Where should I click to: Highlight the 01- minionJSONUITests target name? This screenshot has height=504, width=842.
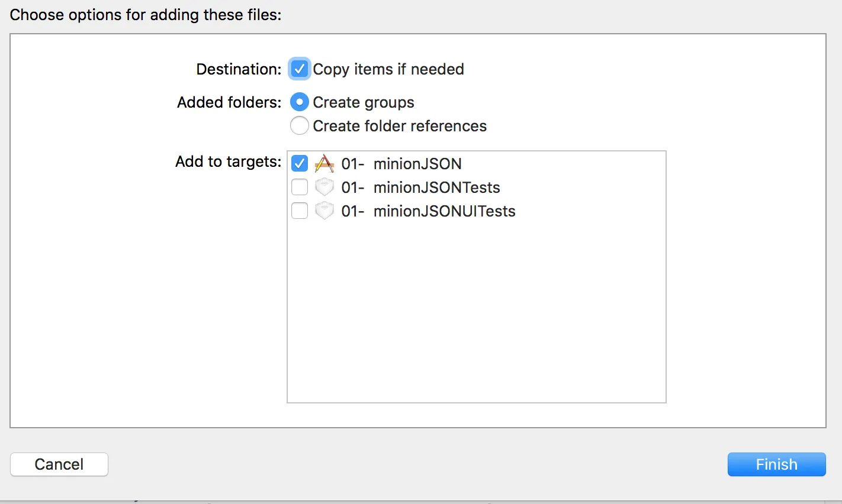428,211
